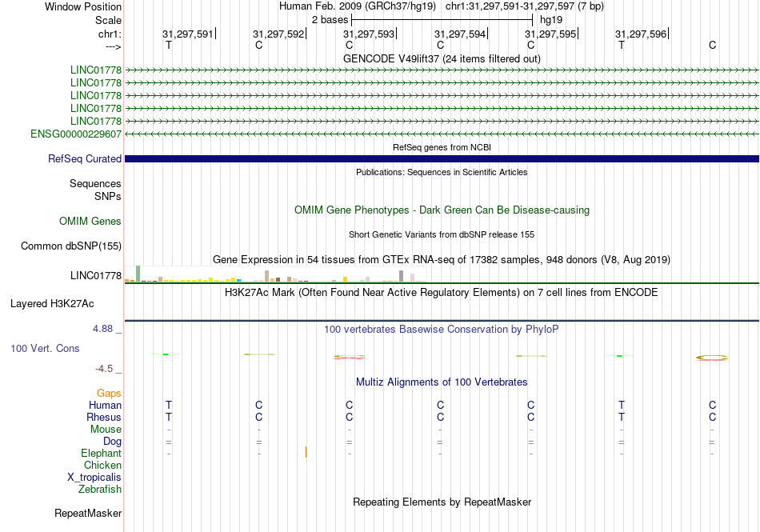The width and height of the screenshot is (760, 532).
Task: Click the Common dbSNP(155) label
Action: tap(70, 246)
